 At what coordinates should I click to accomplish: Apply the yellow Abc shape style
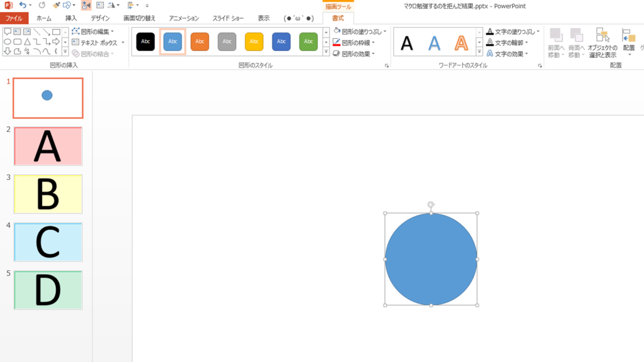click(x=254, y=41)
